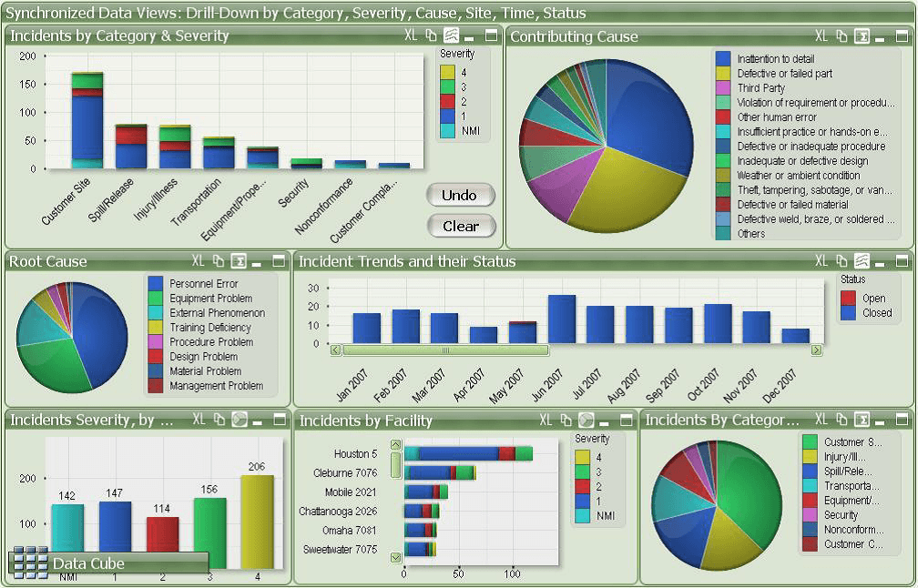Click sigma icon on Incidents By Category panel
Viewport: 918px width, 588px height.
862,421
